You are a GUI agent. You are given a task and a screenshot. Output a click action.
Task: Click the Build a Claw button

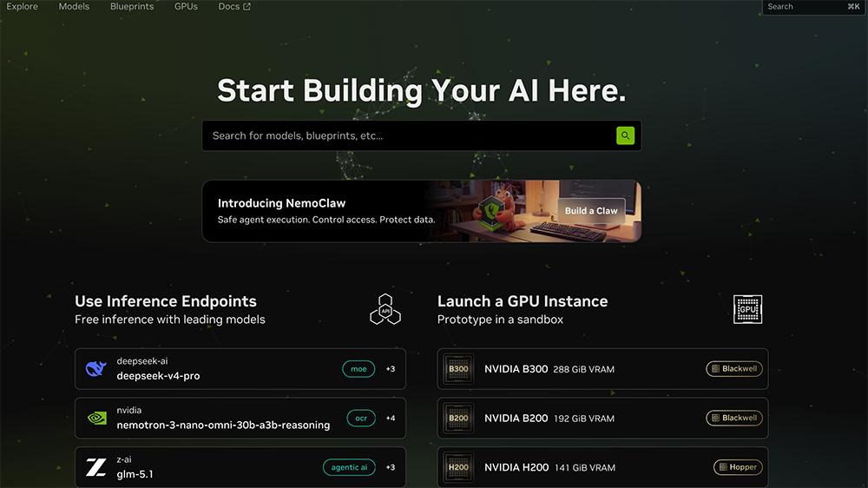point(591,210)
